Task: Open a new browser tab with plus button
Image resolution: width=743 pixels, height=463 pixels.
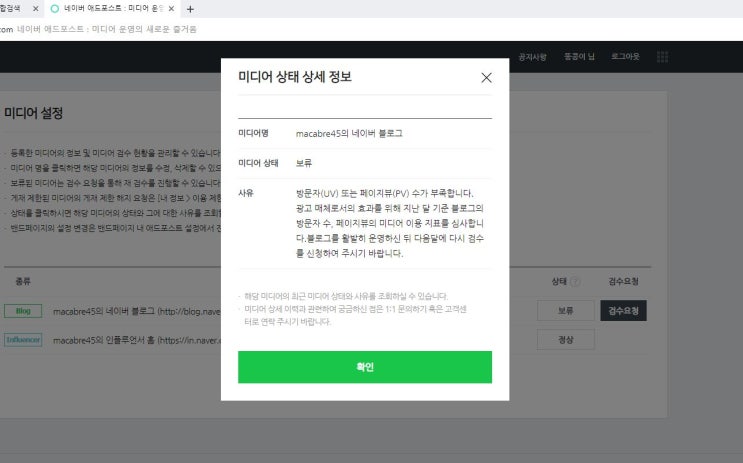Action: coord(190,9)
